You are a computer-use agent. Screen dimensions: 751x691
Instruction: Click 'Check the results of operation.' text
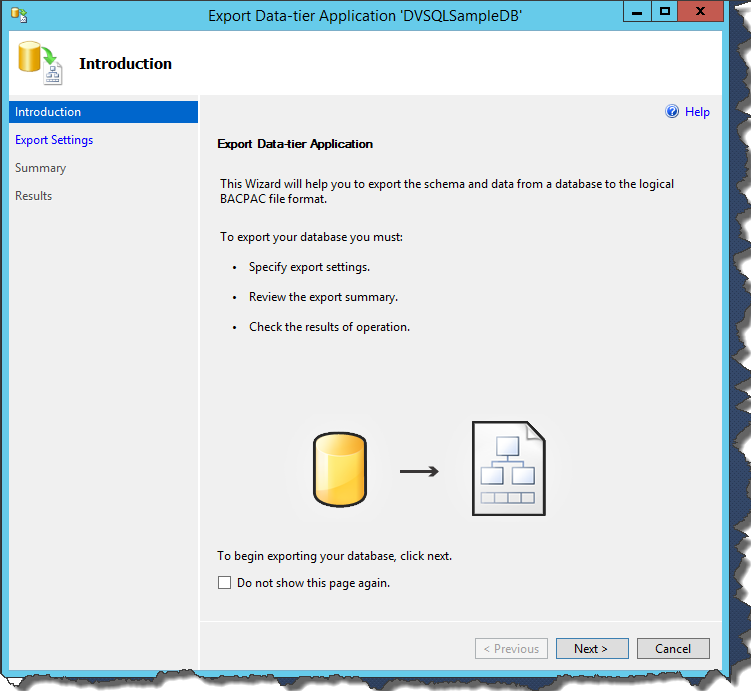pyautogui.click(x=330, y=327)
